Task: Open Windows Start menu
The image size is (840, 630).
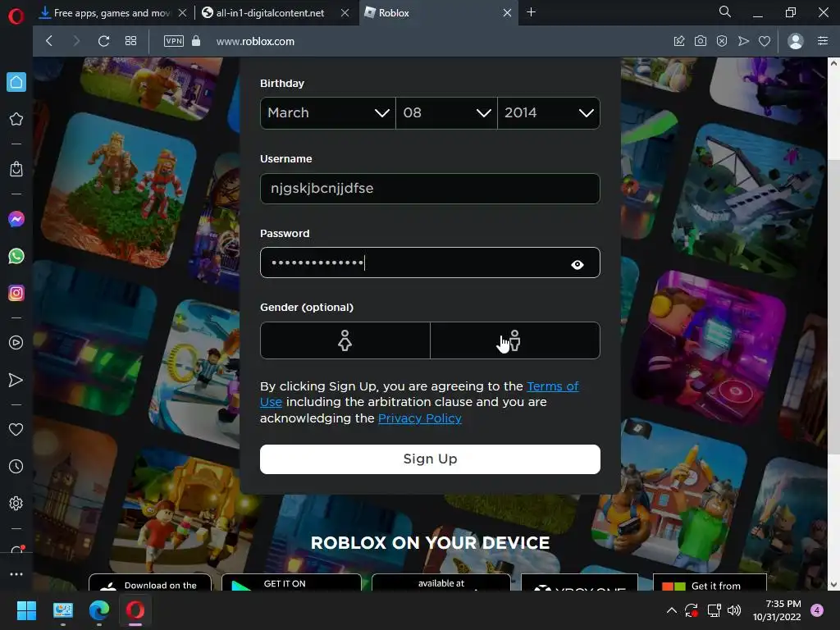Action: pos(26,610)
